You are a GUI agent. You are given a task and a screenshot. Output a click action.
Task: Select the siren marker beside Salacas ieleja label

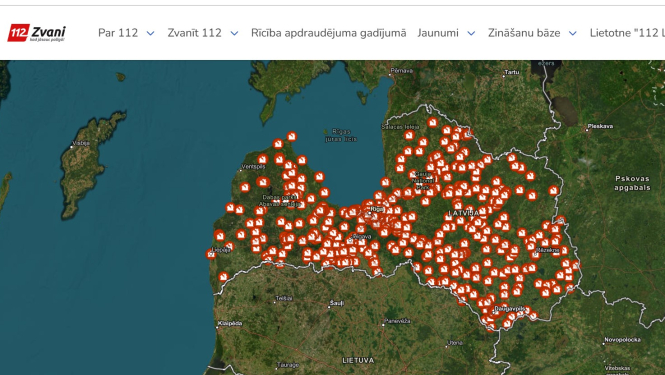[409, 135]
